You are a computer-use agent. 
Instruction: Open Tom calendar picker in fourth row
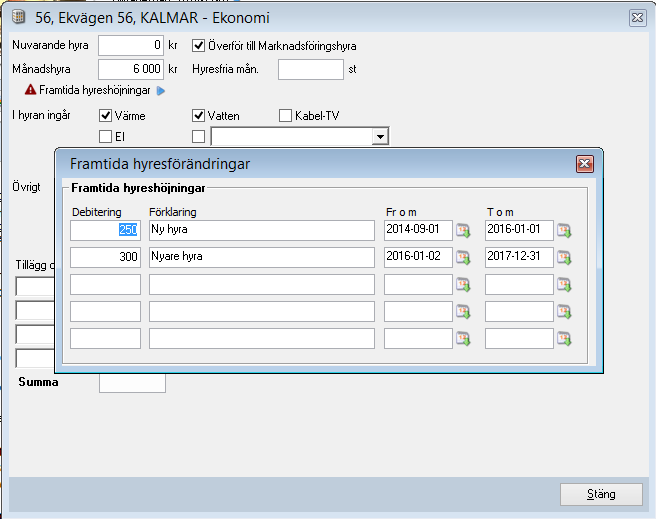564,312
